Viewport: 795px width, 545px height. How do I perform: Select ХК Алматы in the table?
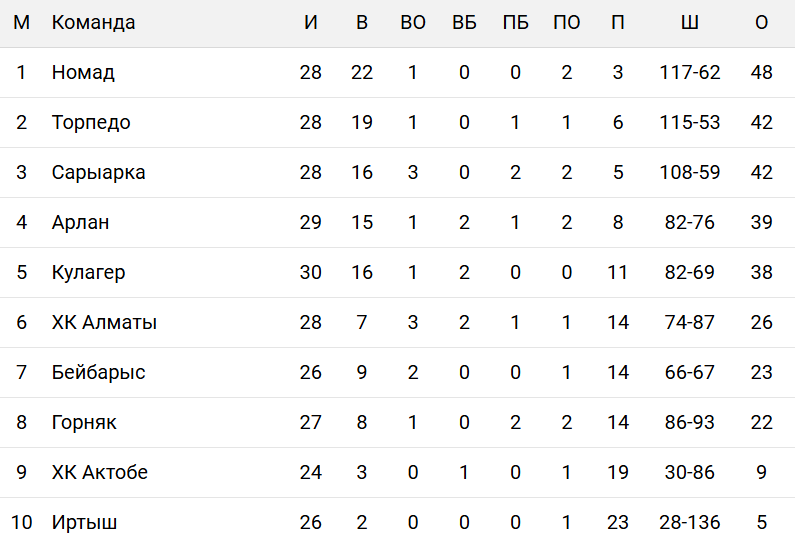pyautogui.click(x=104, y=323)
